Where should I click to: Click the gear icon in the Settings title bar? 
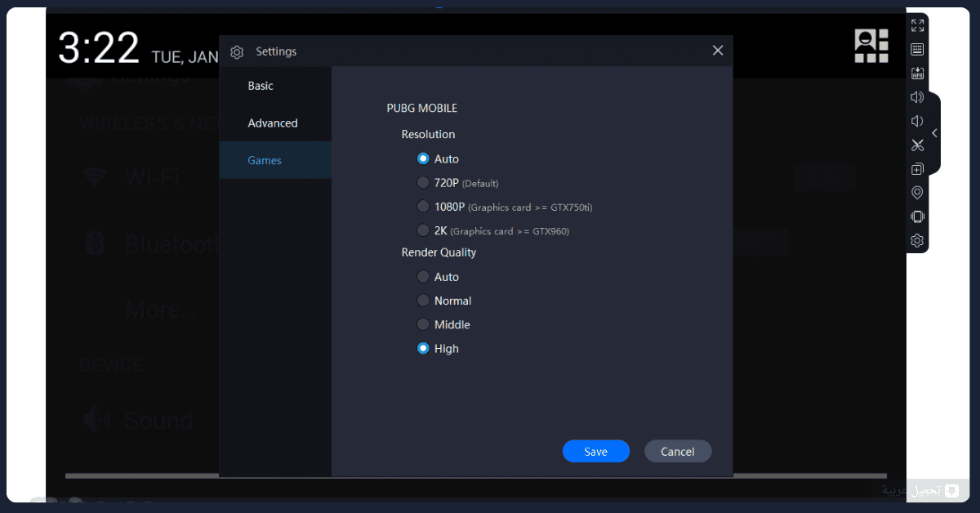pos(237,52)
